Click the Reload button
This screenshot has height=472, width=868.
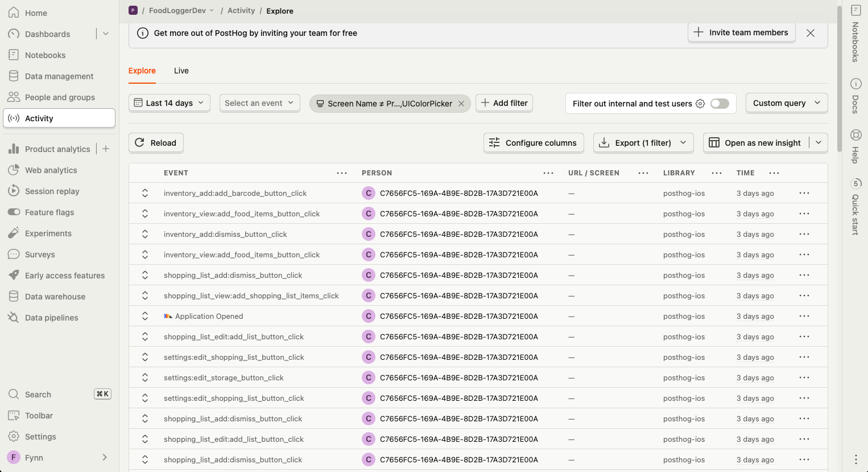tap(156, 143)
